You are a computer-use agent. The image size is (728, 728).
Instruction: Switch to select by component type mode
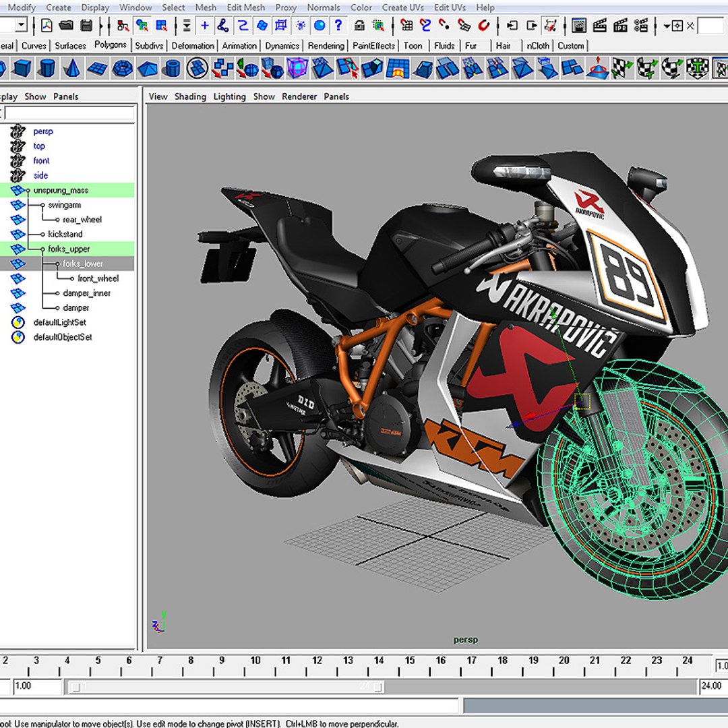coord(161,26)
